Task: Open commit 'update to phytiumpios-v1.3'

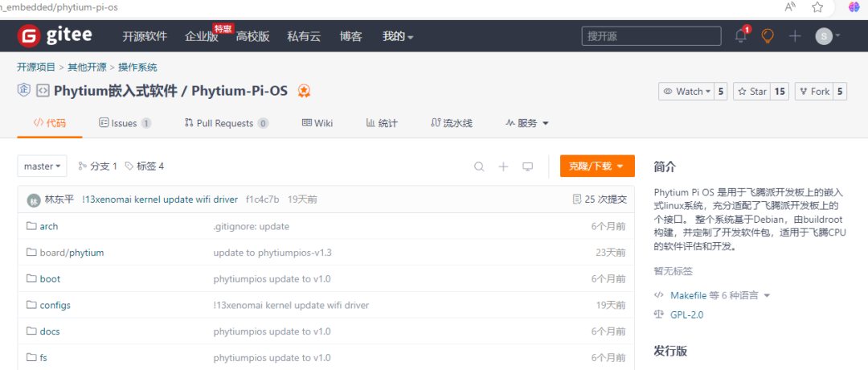Action: pos(272,253)
